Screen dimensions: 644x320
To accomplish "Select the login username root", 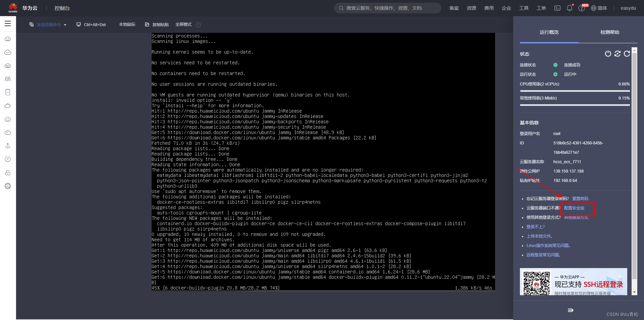I will pos(557,134).
